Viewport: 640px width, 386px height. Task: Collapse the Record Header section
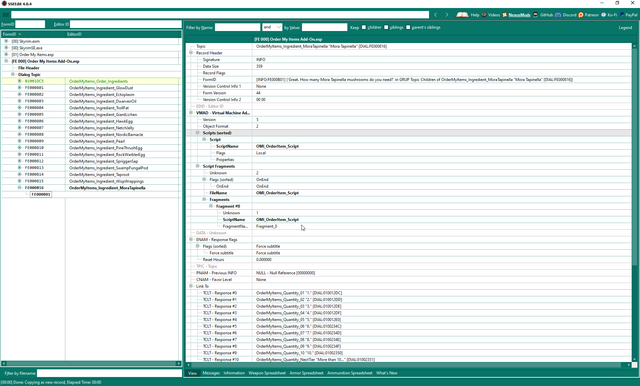pyautogui.click(x=191, y=53)
